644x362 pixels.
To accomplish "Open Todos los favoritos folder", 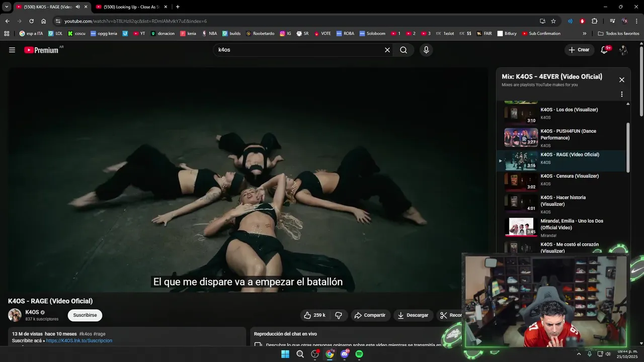I will pos(618,34).
